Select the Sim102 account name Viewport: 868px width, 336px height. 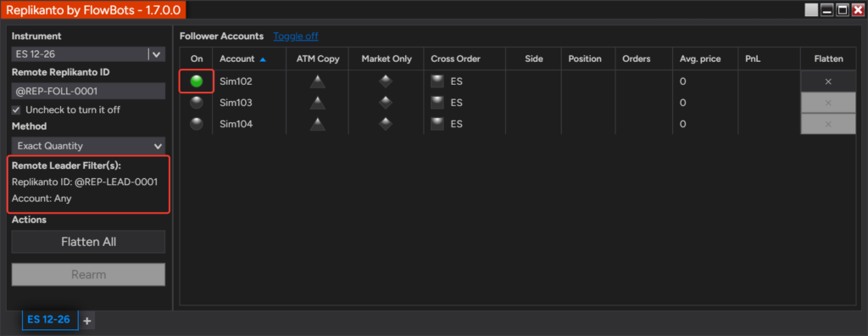(236, 81)
